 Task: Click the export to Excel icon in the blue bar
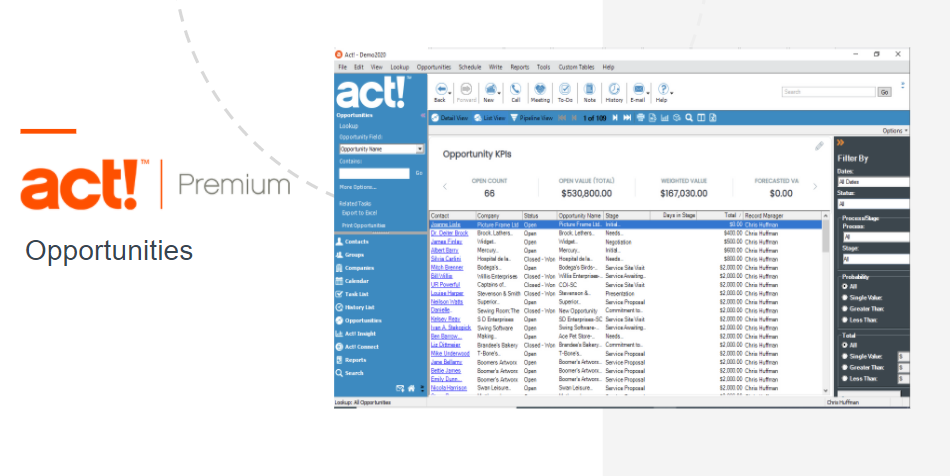713,118
